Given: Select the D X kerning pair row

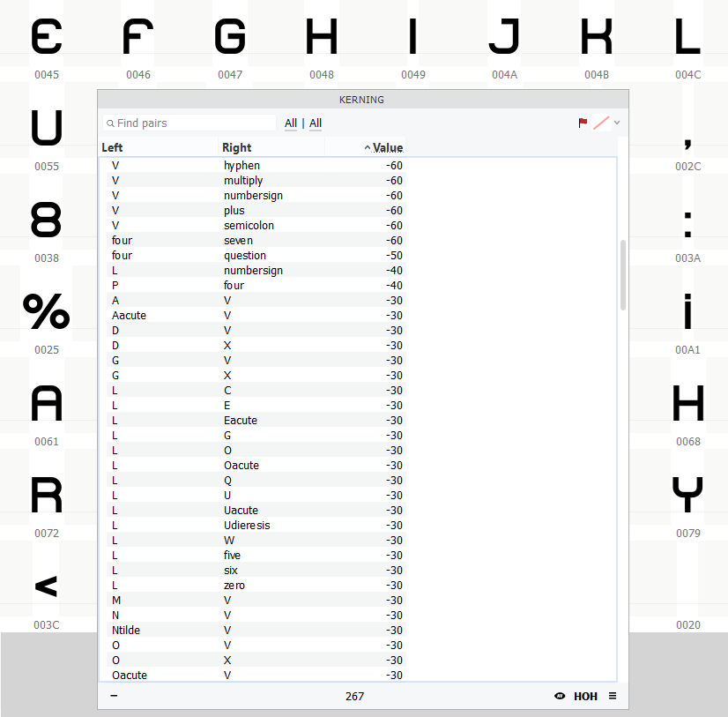Looking at the screenshot, I should tap(256, 345).
